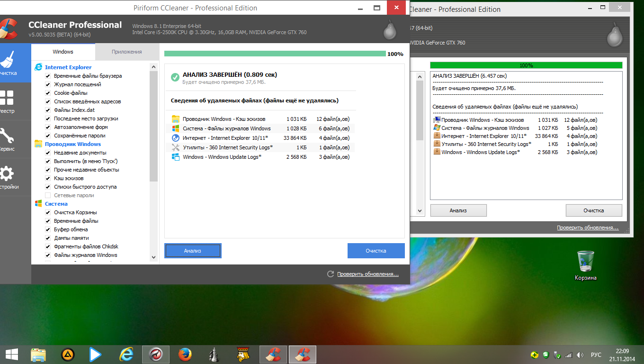Uncheck Недавние документы
This screenshot has height=364, width=644.
click(x=48, y=153)
